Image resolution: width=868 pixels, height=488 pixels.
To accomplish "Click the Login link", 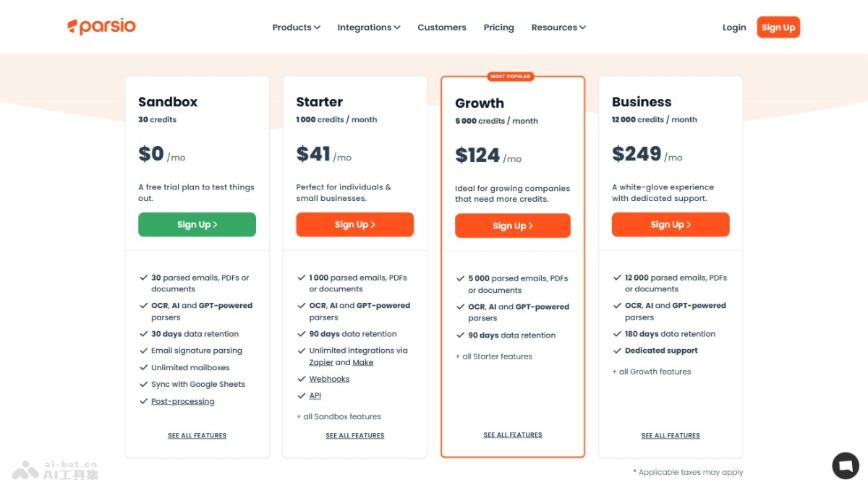I will click(733, 27).
